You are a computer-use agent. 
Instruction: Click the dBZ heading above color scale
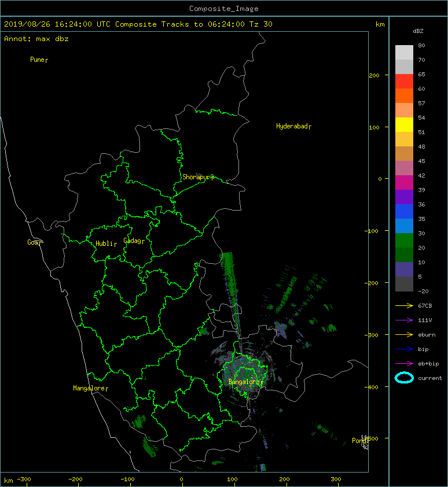point(418,31)
